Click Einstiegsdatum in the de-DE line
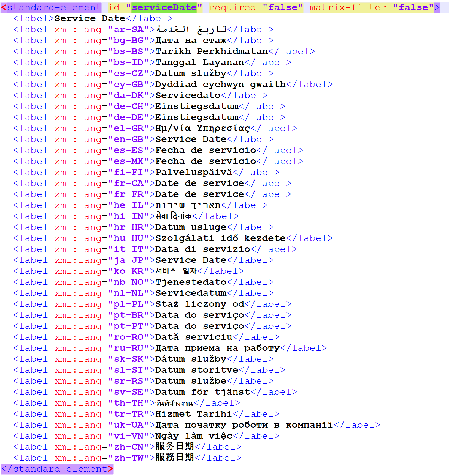Screen dimensions: 449x476 point(197,117)
